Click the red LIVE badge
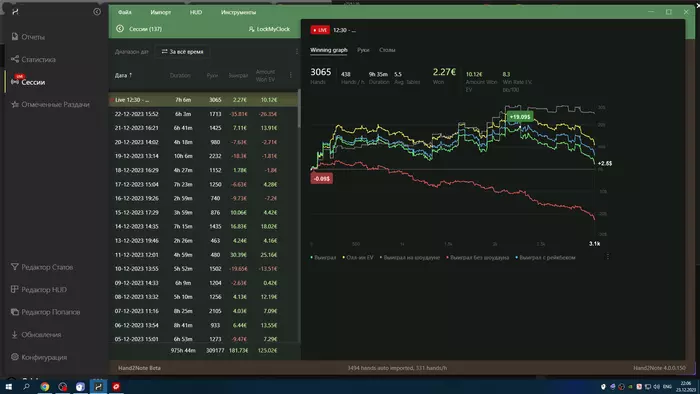 320,30
